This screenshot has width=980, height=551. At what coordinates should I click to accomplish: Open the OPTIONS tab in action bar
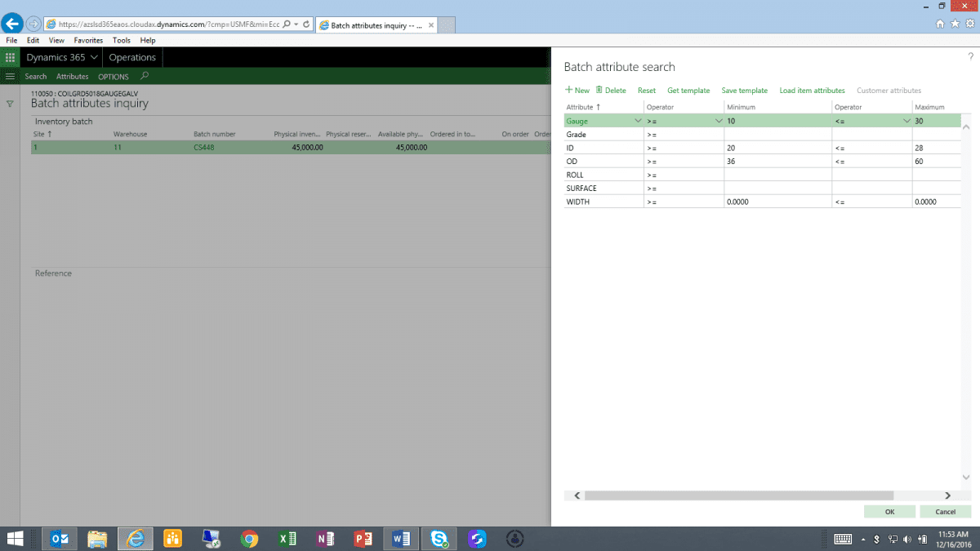(114, 77)
